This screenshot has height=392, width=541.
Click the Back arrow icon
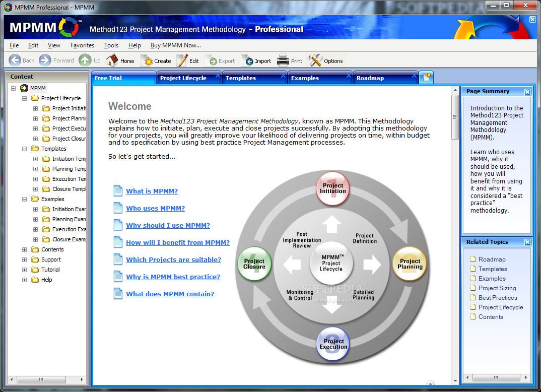(15, 60)
